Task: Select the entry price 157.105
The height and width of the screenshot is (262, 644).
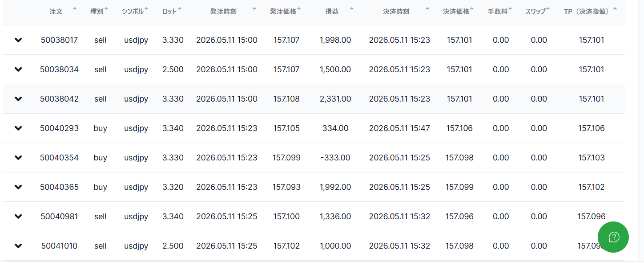Action: pos(286,128)
